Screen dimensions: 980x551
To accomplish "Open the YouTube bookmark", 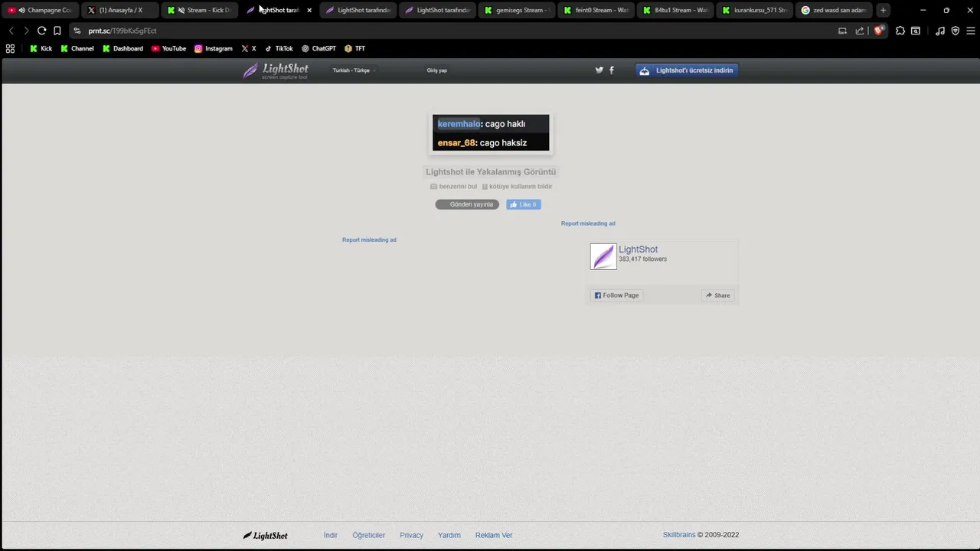I will (168, 48).
